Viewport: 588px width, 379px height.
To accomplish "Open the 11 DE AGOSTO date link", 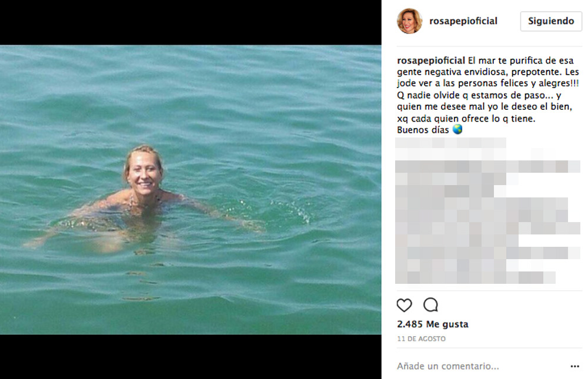I will tap(421, 339).
